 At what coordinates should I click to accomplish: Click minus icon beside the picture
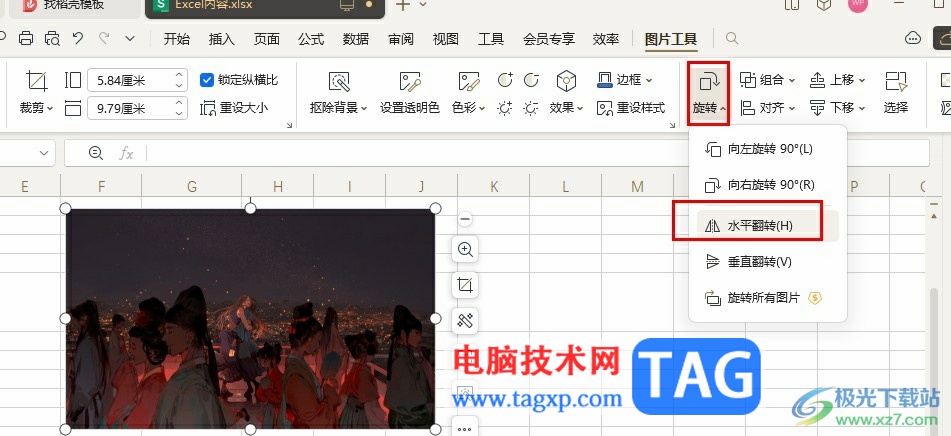pos(465,219)
